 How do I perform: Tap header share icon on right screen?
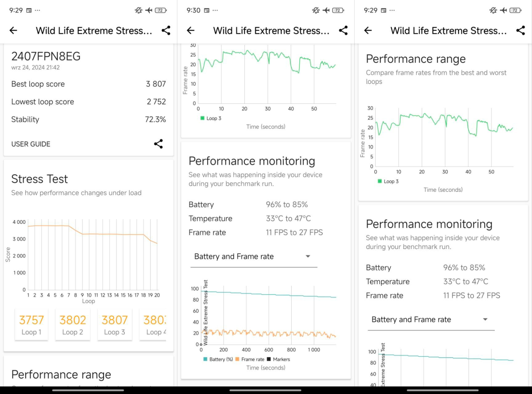pyautogui.click(x=520, y=31)
